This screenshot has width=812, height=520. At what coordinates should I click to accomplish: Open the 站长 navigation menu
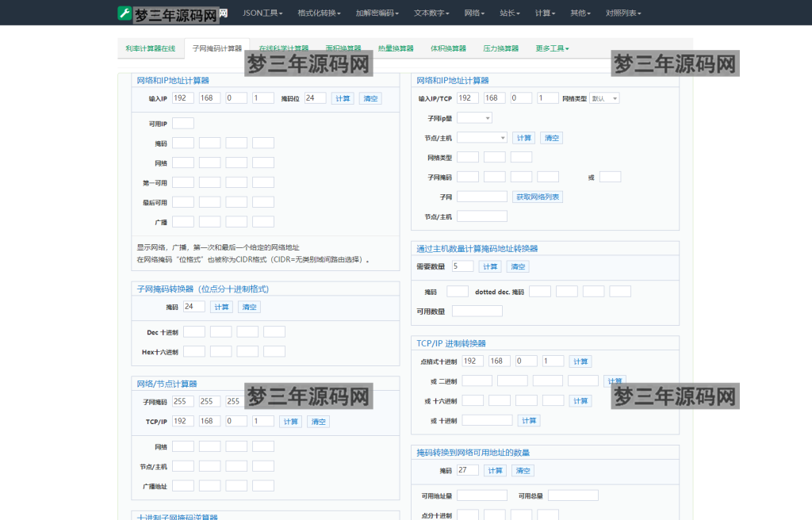(x=510, y=13)
